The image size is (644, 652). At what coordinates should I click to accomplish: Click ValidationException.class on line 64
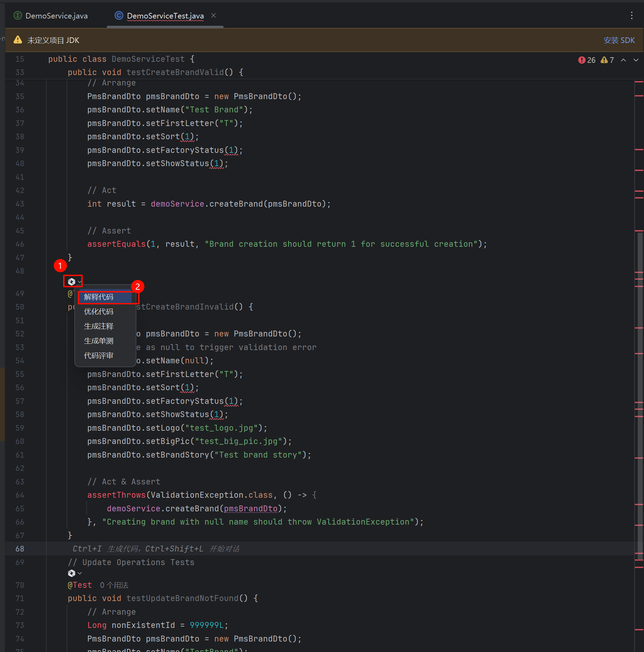point(211,495)
